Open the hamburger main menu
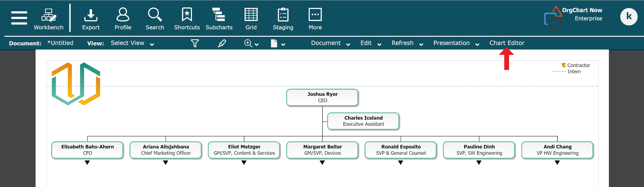Image resolution: width=644 pixels, height=187 pixels. [19, 18]
